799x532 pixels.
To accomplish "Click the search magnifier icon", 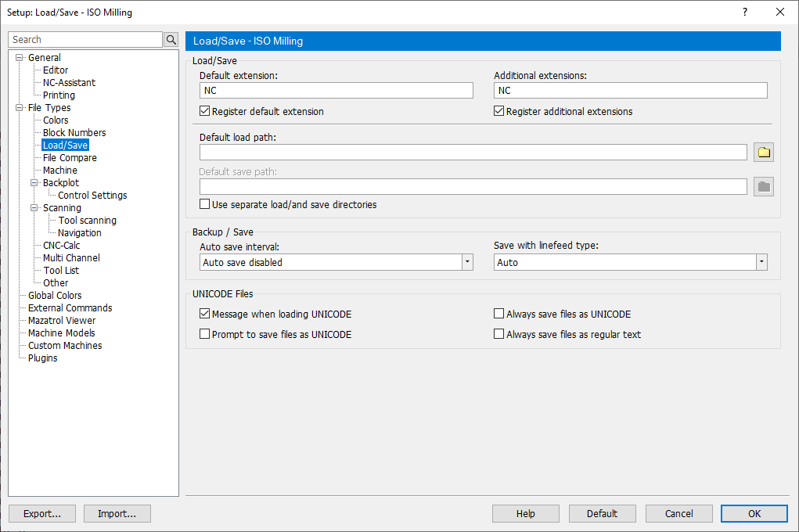I will [171, 40].
